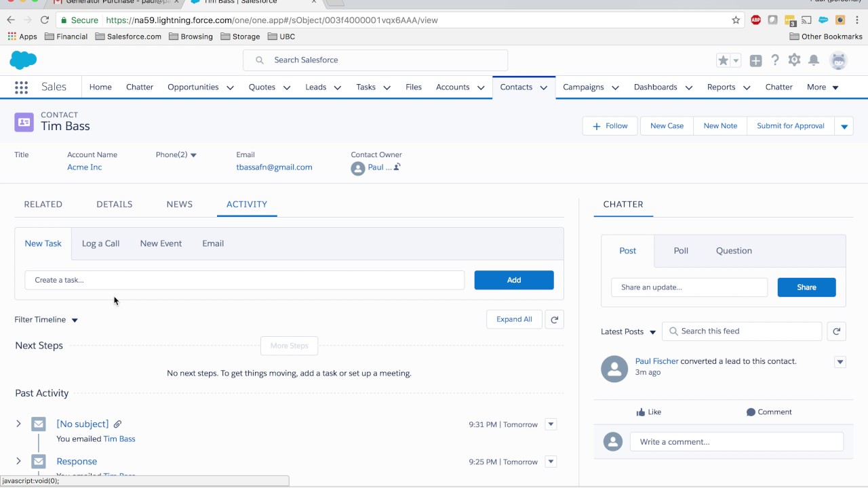Click the New Case button
The image size is (868, 488).
point(667,126)
